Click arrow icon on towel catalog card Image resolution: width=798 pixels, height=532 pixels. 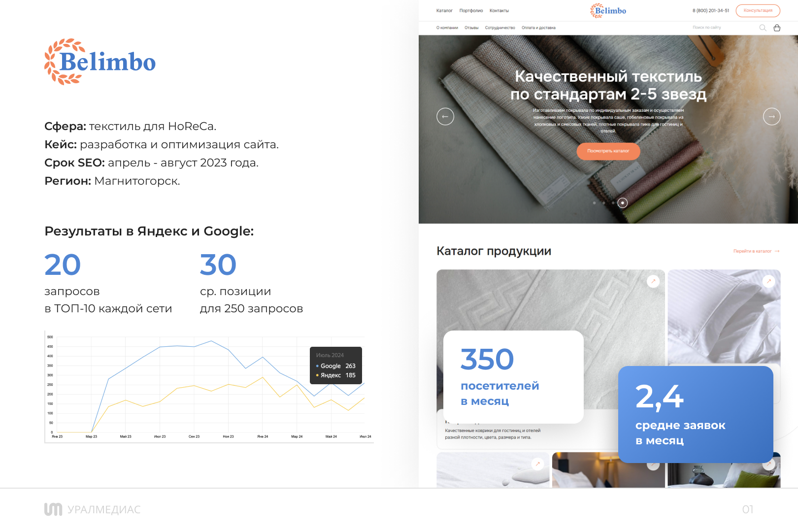pos(653,281)
